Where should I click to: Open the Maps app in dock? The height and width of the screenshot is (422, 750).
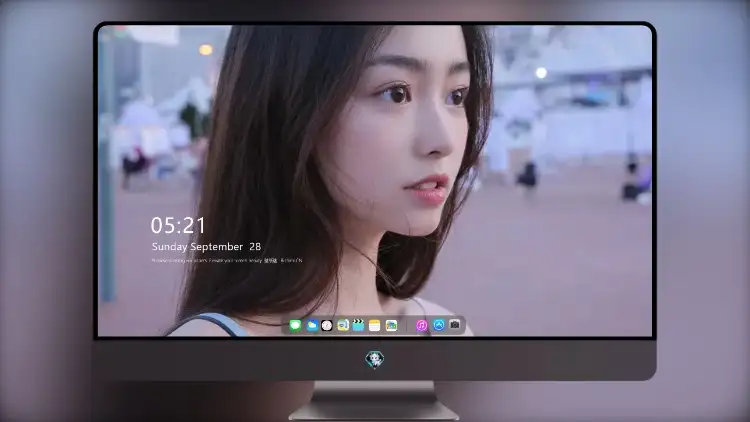[391, 325]
